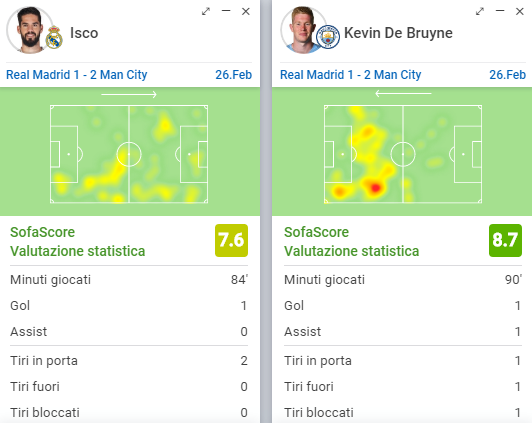Click De Bruyne's heatmap pitch
Image resolution: width=532 pixels, height=423 pixels.
coord(403,154)
